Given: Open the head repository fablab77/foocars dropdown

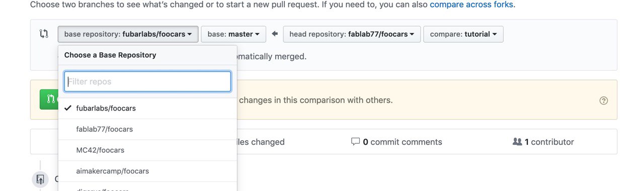Looking at the screenshot, I should tap(352, 34).
